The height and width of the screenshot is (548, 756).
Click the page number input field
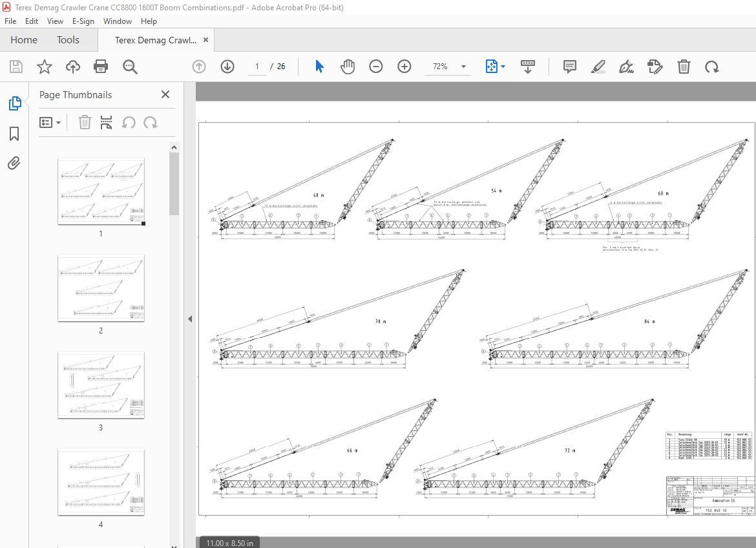(257, 67)
